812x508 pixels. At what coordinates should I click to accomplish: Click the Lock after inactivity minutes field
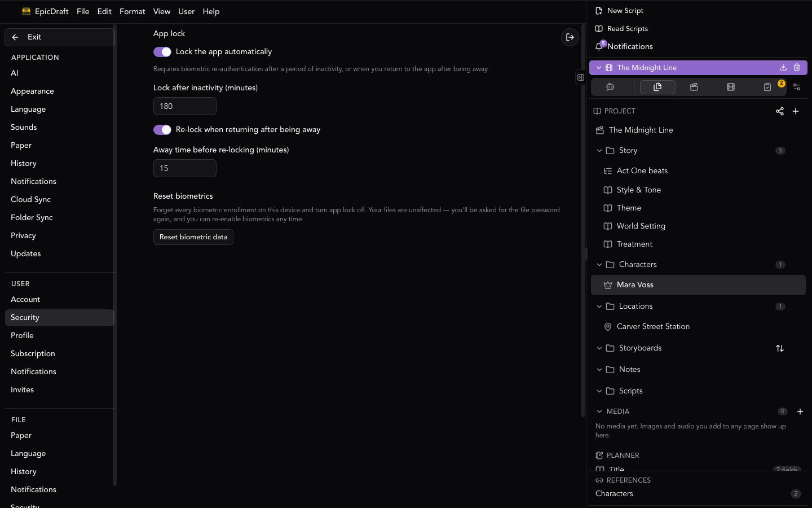click(x=185, y=106)
